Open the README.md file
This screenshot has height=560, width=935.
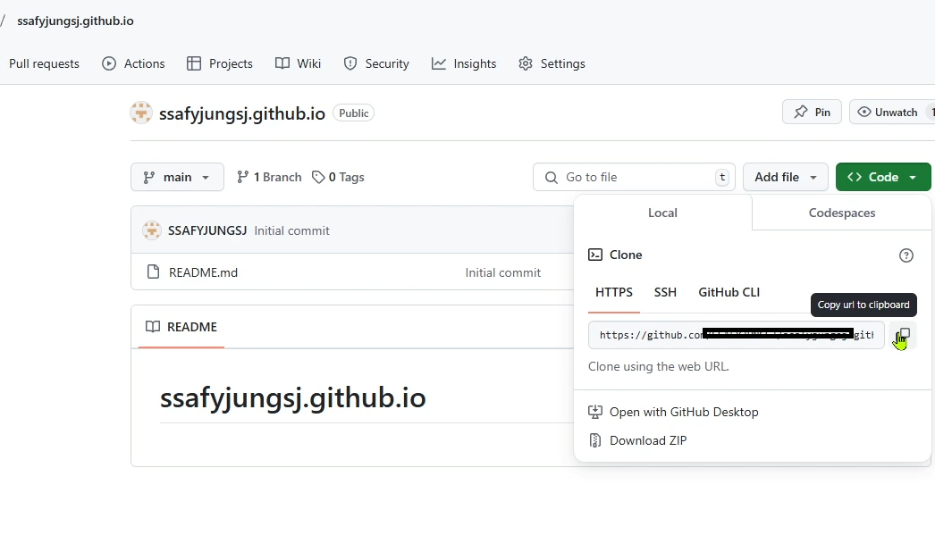point(203,272)
